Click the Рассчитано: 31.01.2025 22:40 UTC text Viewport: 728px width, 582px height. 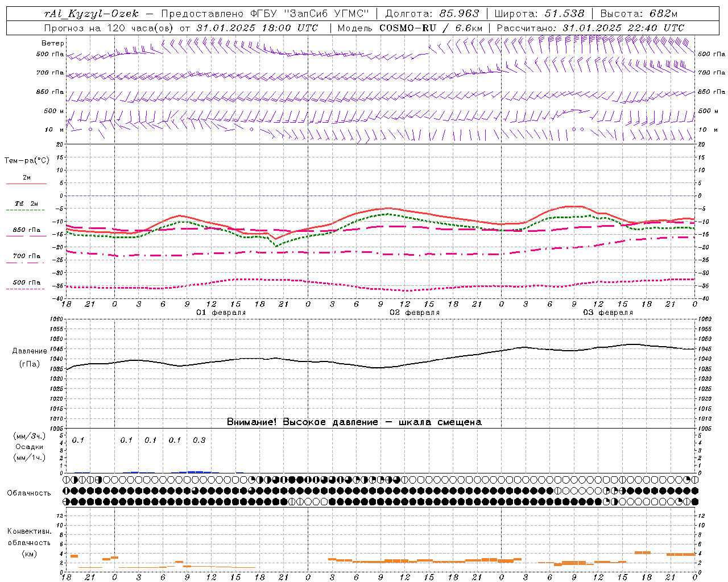pyautogui.click(x=590, y=28)
